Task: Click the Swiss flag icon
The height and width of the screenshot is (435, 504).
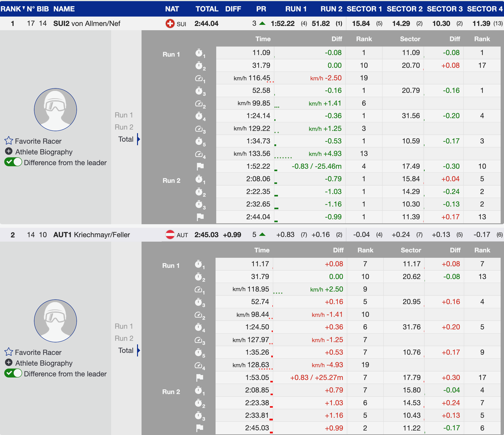Action: click(x=170, y=24)
